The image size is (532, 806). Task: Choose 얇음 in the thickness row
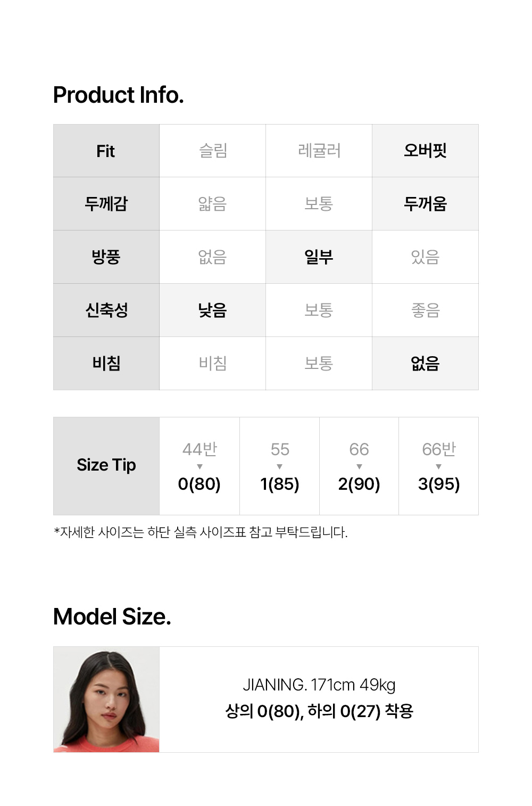213,204
